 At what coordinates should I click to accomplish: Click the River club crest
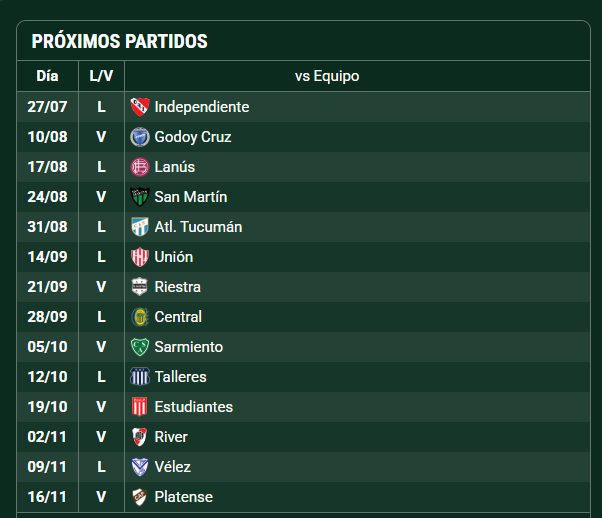[140, 437]
